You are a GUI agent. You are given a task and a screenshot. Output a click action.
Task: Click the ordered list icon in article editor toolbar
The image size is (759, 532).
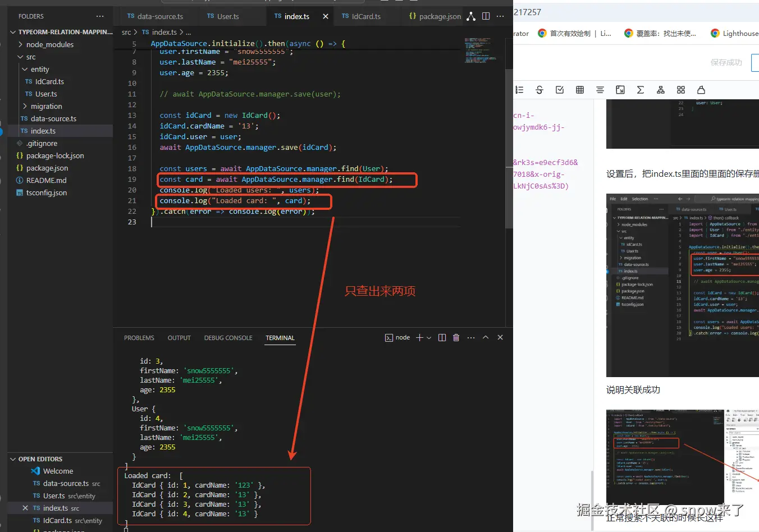pos(519,90)
